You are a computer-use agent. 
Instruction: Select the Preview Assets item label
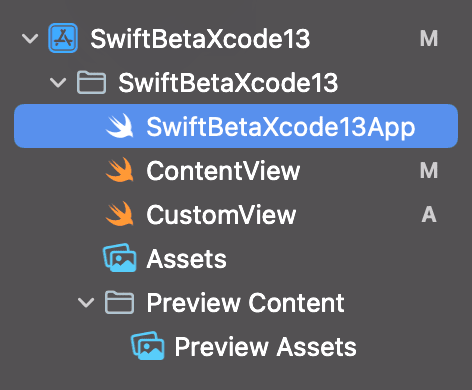click(266, 347)
